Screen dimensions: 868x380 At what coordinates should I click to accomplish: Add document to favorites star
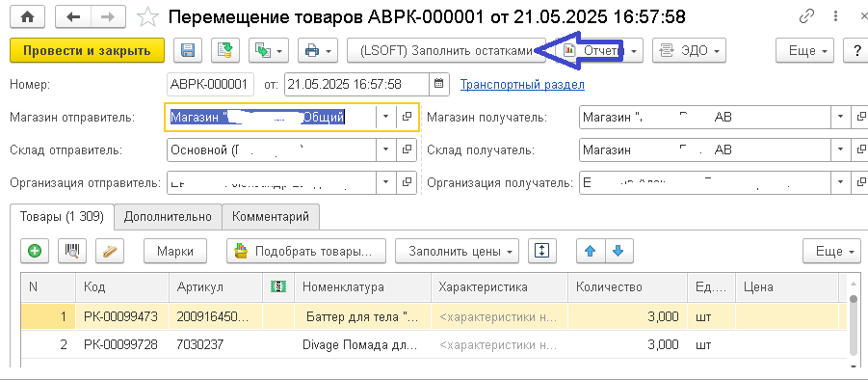tap(147, 17)
